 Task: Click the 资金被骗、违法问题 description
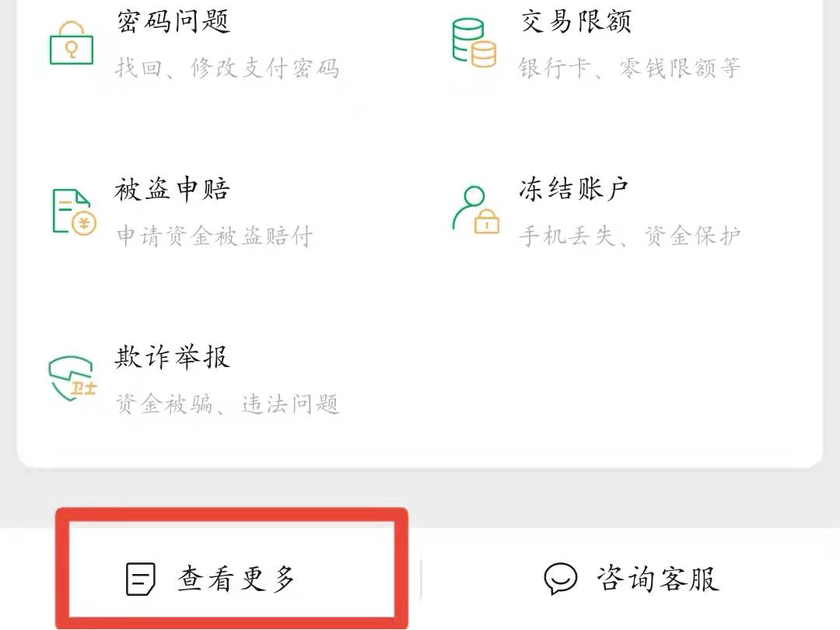point(228,404)
